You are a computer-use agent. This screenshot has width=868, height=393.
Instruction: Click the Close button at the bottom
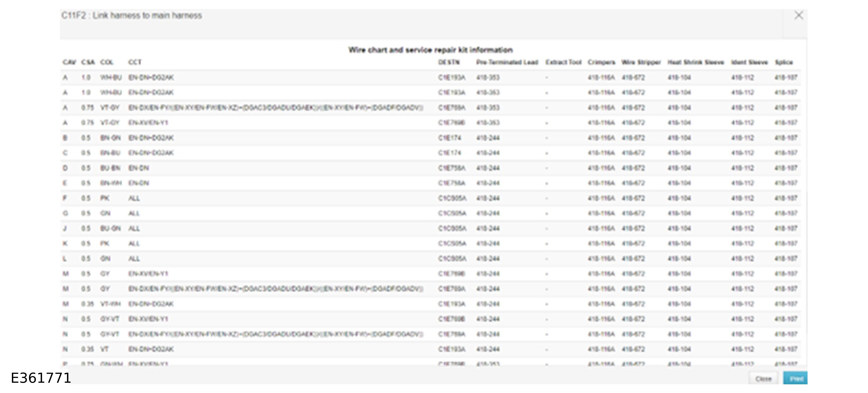coord(763,379)
